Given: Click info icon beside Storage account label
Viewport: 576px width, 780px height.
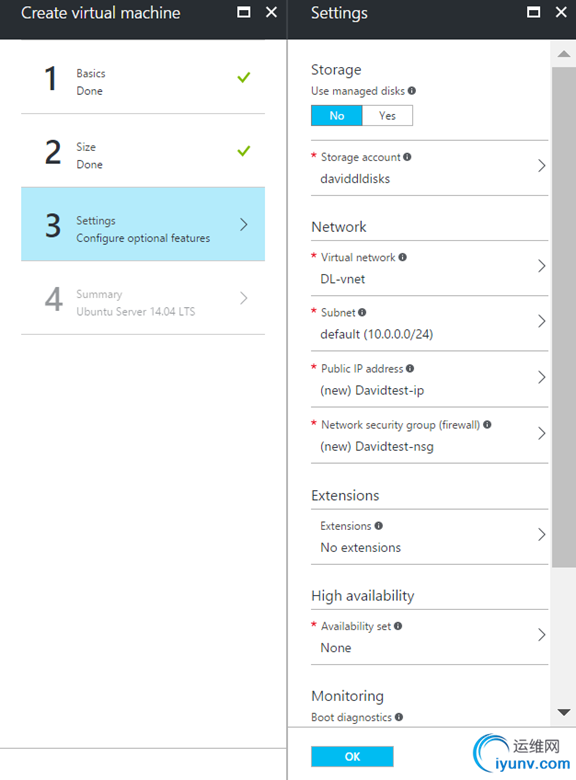Looking at the screenshot, I should pyautogui.click(x=407, y=157).
